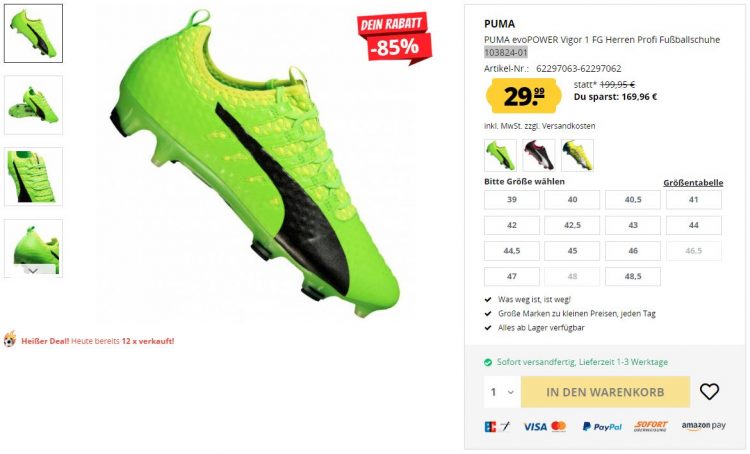Viewport: 750px width, 454px height.
Task: Add item via In den Warenkorb
Action: coord(605,392)
